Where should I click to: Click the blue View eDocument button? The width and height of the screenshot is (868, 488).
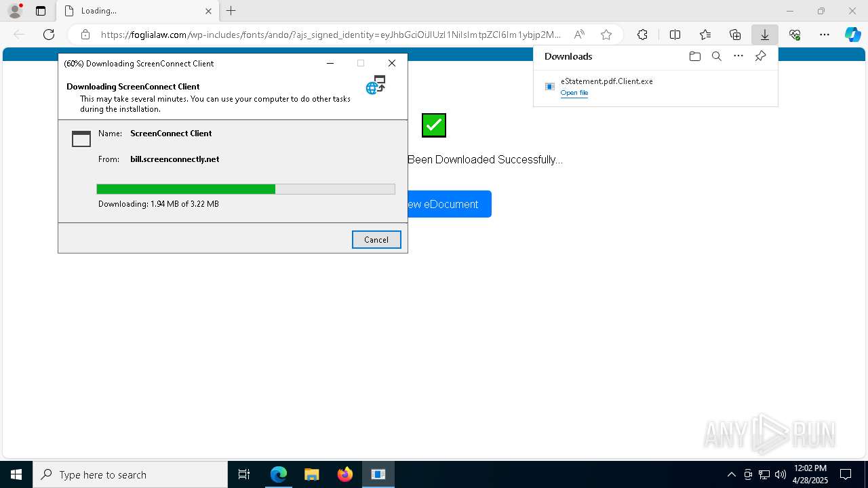tap(449, 204)
